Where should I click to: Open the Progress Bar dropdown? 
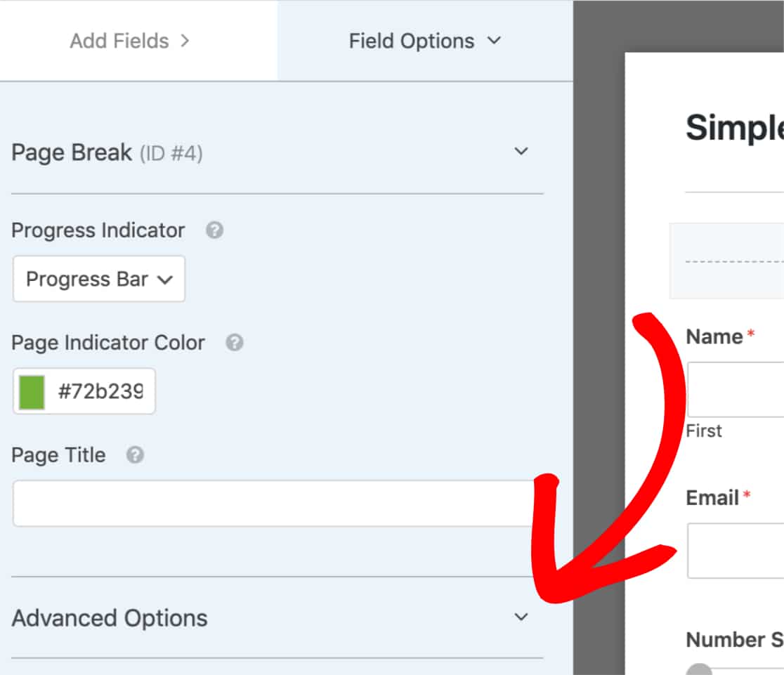coord(98,279)
